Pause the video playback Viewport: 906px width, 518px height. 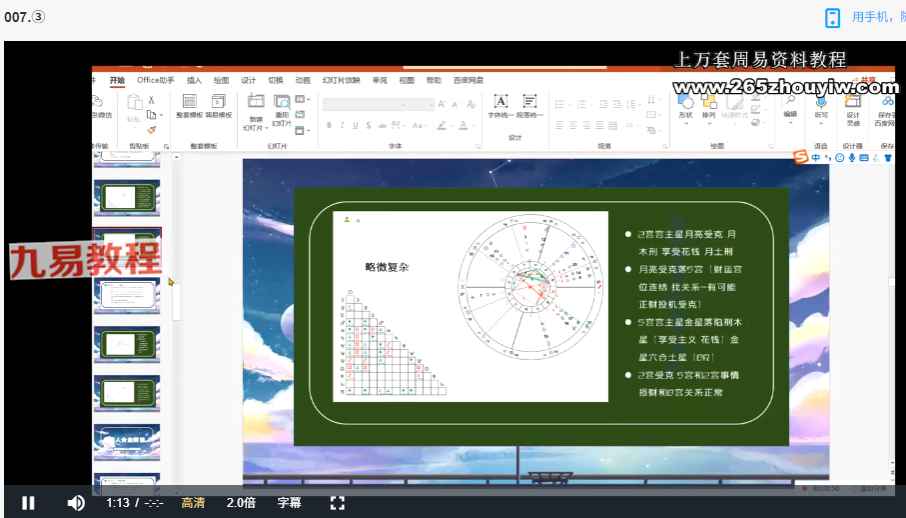point(29,503)
